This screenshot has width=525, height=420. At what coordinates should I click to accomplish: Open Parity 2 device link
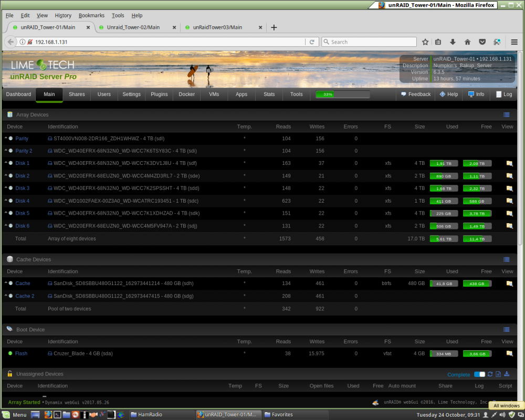24,151
